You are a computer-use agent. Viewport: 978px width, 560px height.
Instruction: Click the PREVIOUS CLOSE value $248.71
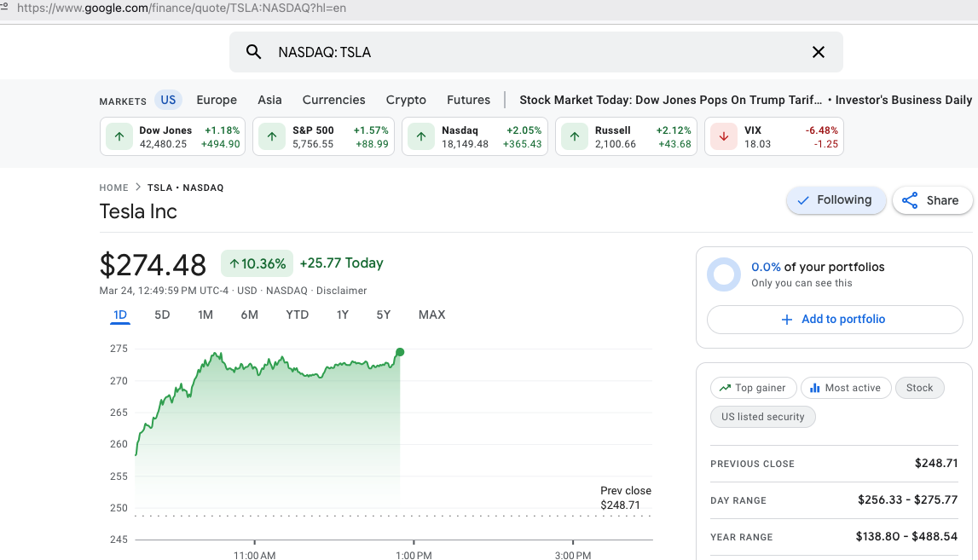[x=935, y=464]
